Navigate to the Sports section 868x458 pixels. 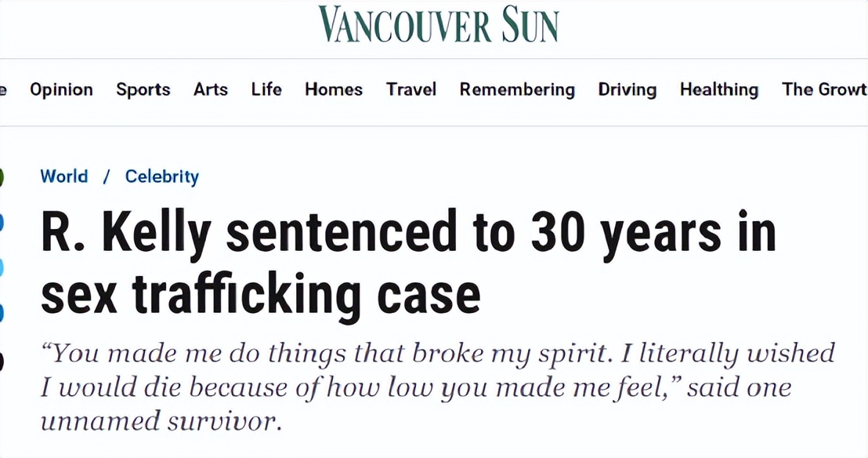tap(143, 90)
